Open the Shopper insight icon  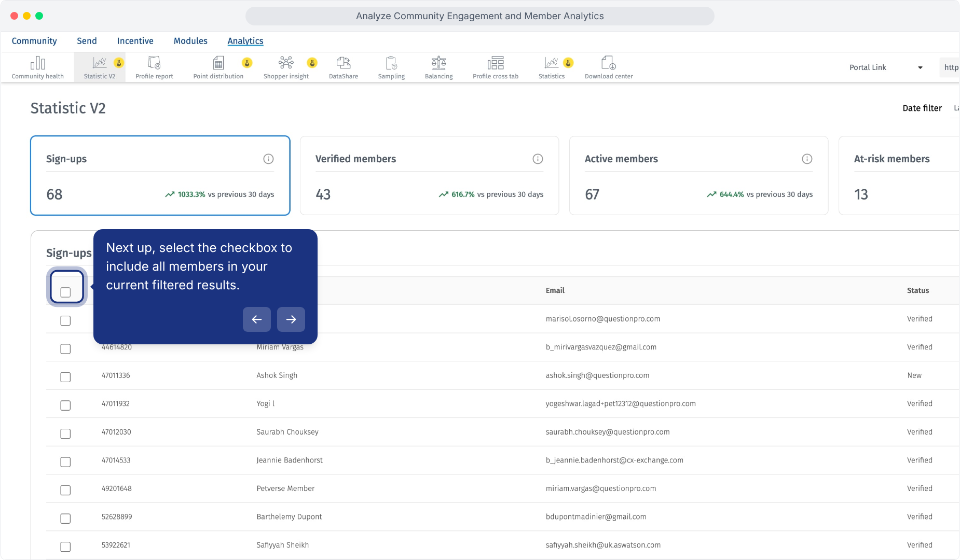(x=286, y=63)
